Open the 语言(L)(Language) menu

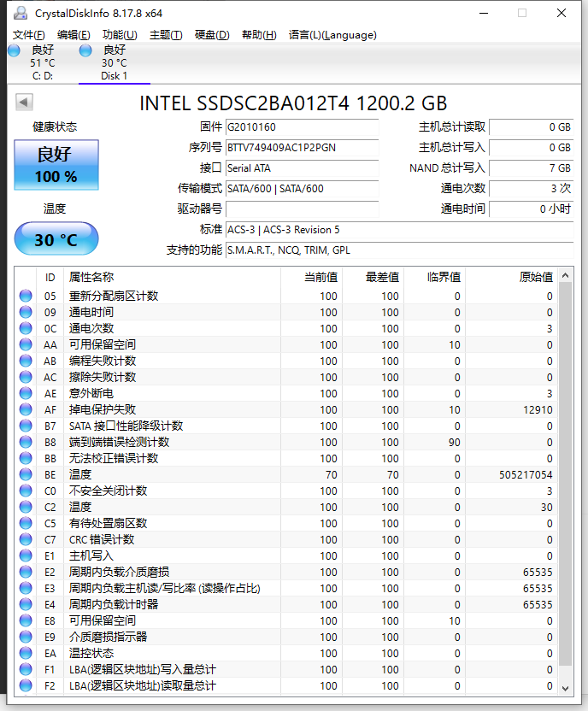click(x=332, y=35)
